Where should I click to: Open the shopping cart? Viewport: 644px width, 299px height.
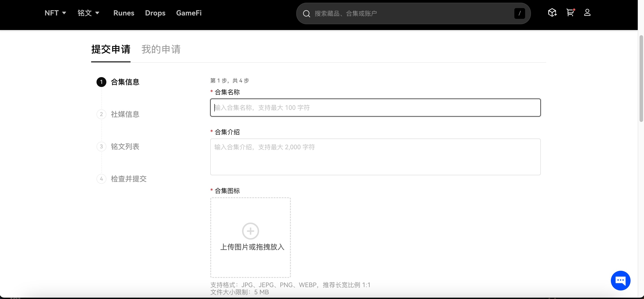point(570,13)
